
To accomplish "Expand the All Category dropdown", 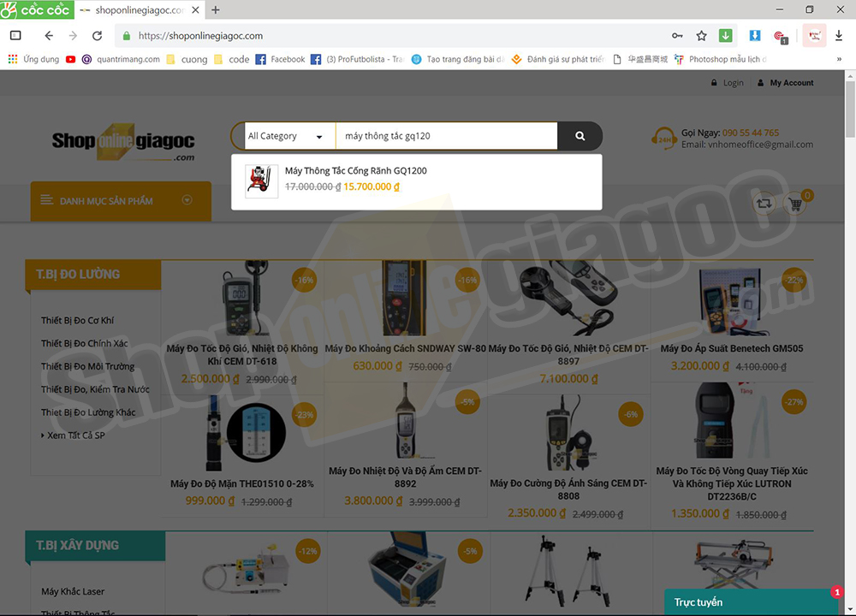I will coord(284,136).
